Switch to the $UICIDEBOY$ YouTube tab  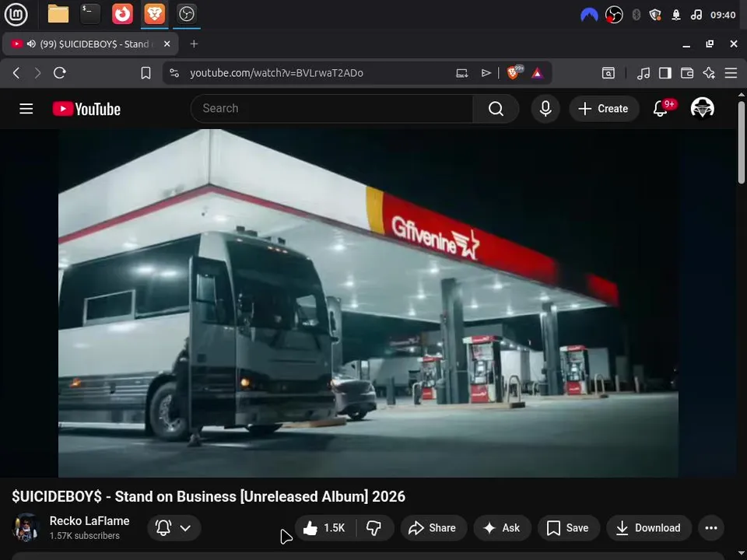click(x=90, y=44)
